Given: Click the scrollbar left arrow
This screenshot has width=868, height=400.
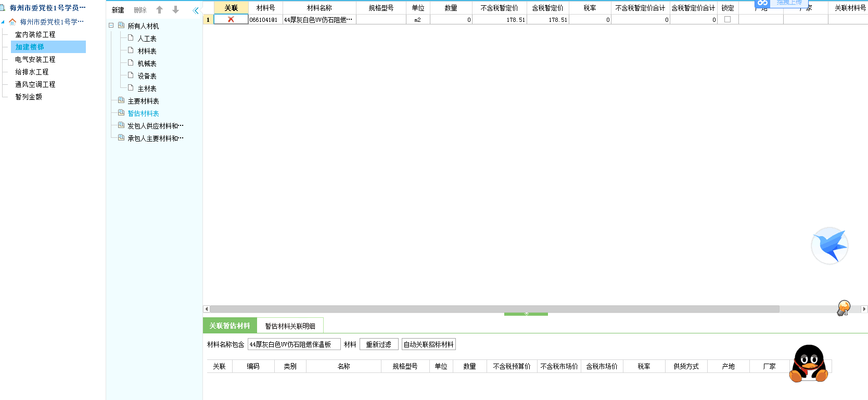Looking at the screenshot, I should pyautogui.click(x=206, y=309).
